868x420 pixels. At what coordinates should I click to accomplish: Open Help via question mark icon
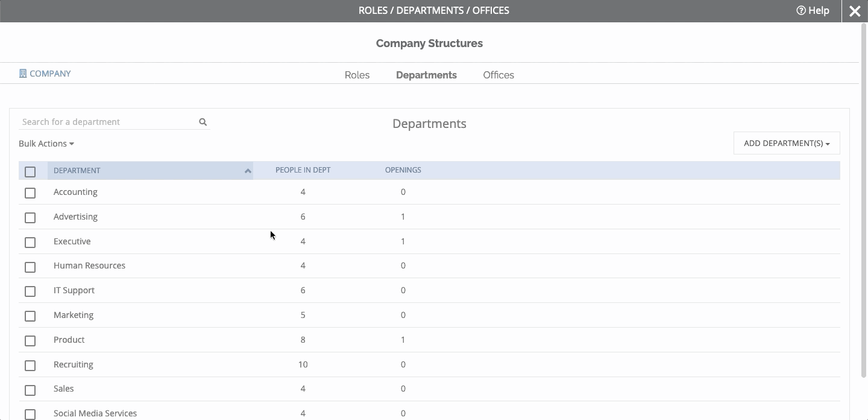tap(801, 10)
